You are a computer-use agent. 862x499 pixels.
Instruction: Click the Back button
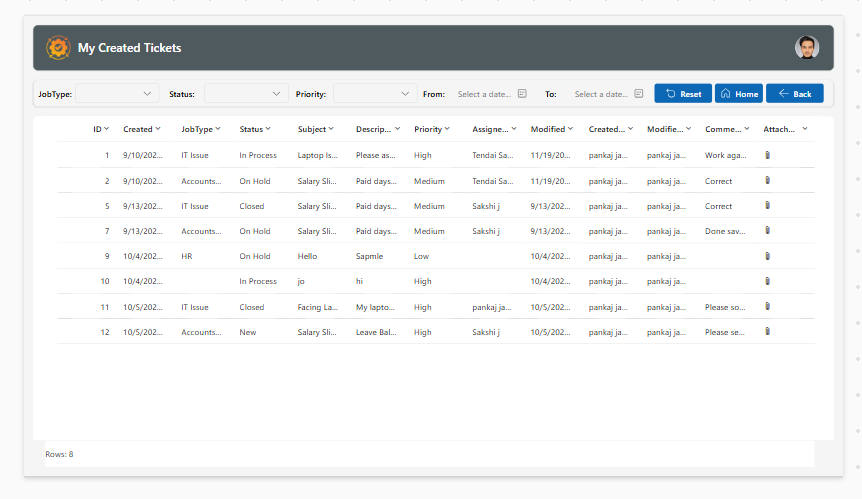click(794, 94)
